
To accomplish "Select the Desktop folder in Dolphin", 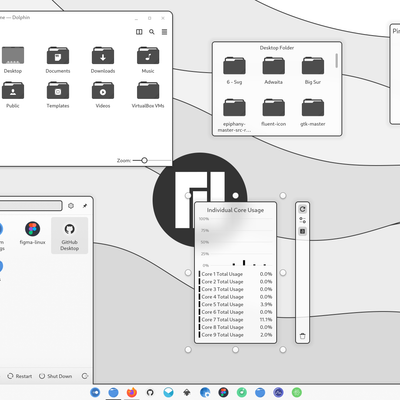I will [x=13, y=60].
